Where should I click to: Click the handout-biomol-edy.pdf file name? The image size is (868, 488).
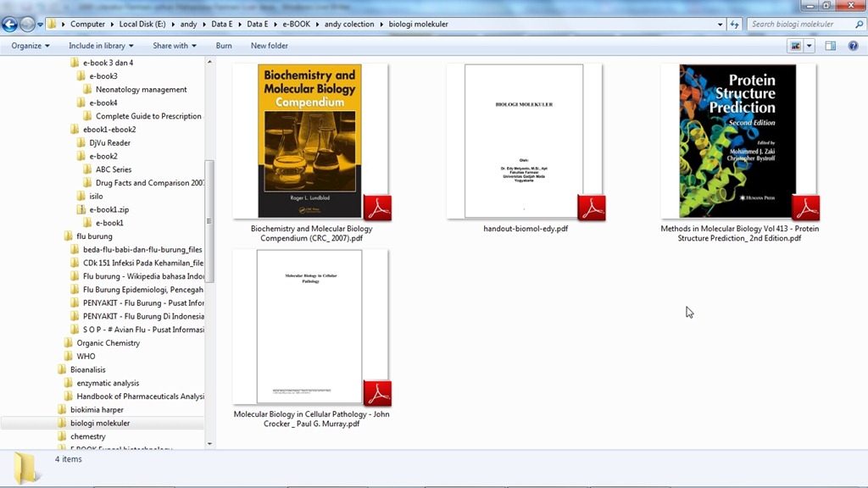(526, 229)
